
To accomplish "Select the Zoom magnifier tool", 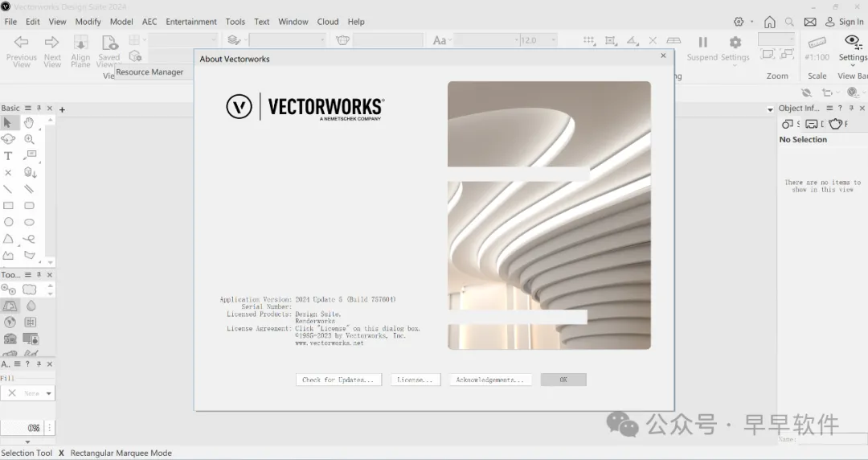I will click(29, 139).
